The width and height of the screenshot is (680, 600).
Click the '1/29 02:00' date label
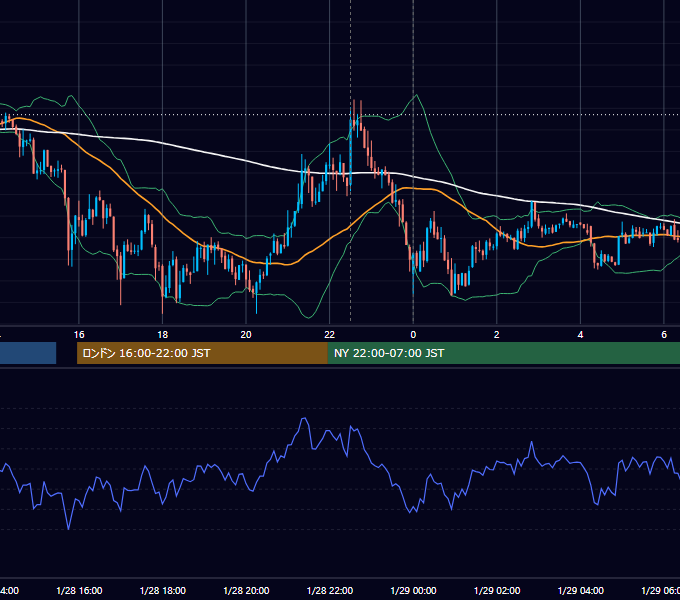(497, 591)
